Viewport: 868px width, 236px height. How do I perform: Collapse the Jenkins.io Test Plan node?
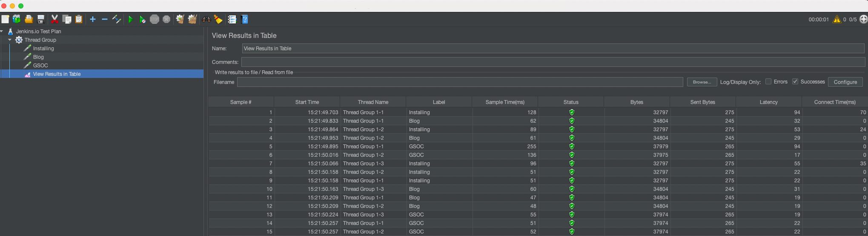click(2, 31)
